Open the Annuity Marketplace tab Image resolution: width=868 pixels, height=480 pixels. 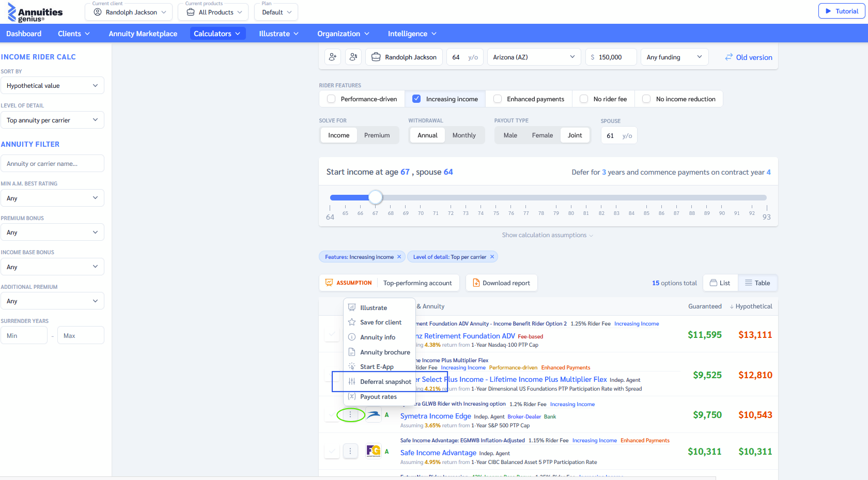click(x=143, y=34)
